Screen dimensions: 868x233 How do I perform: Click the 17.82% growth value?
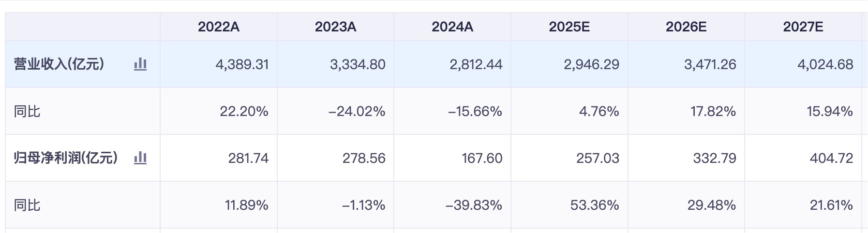click(713, 112)
